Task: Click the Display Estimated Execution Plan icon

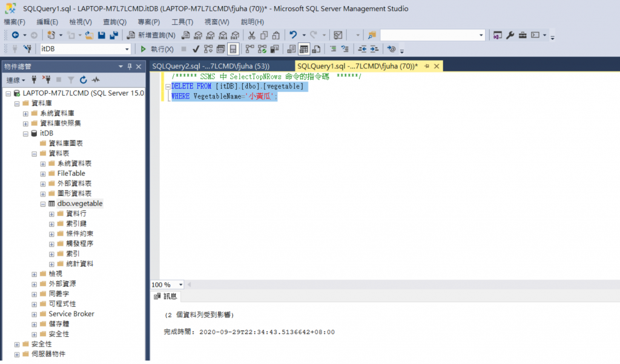Action: [x=208, y=49]
